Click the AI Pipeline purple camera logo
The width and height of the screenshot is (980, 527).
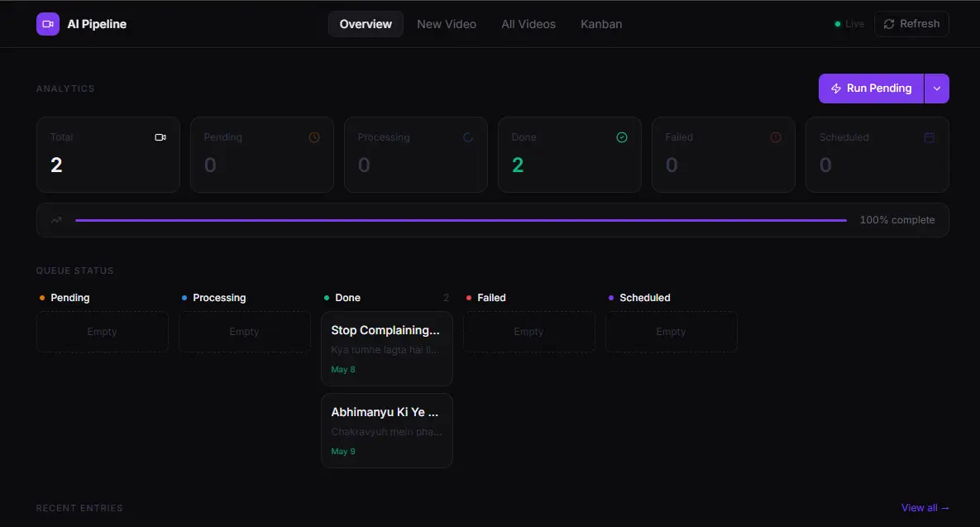point(47,24)
